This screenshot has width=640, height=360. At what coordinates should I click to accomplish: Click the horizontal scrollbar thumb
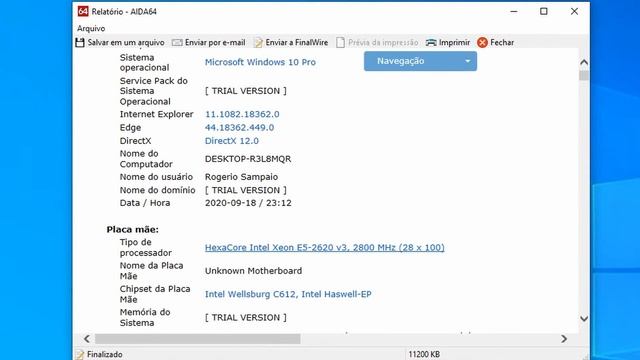[x=198, y=339]
